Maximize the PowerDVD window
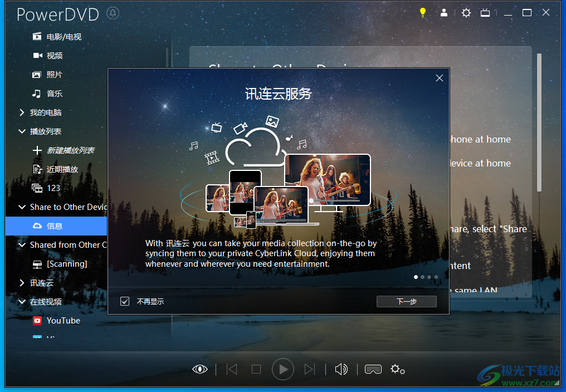 tap(527, 13)
